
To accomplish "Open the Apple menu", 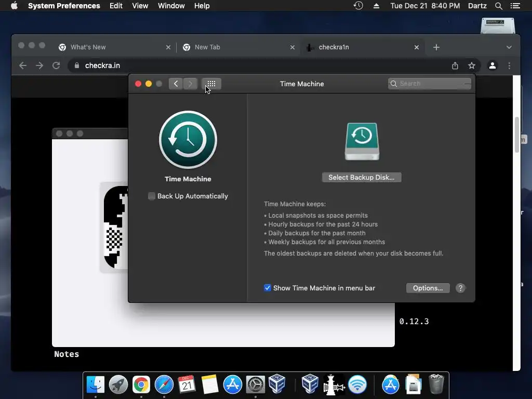I will coord(14,6).
